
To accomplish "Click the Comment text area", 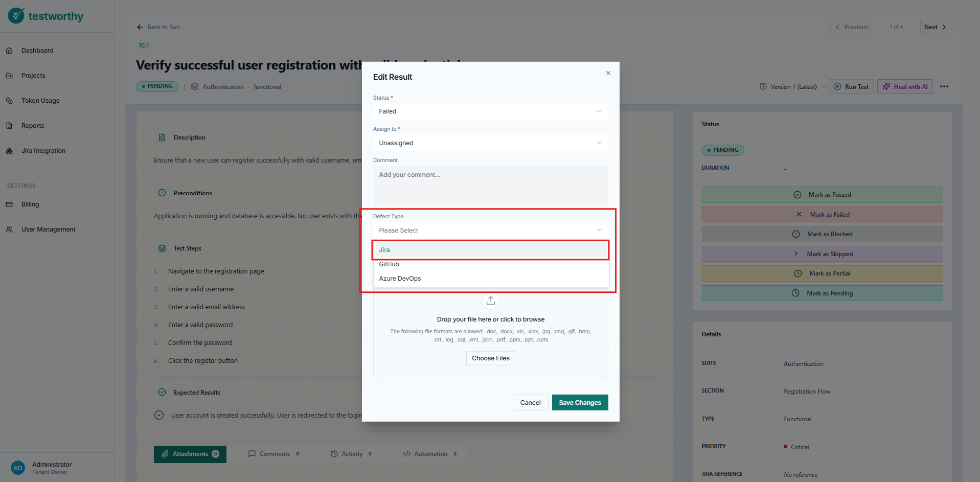I will click(490, 187).
